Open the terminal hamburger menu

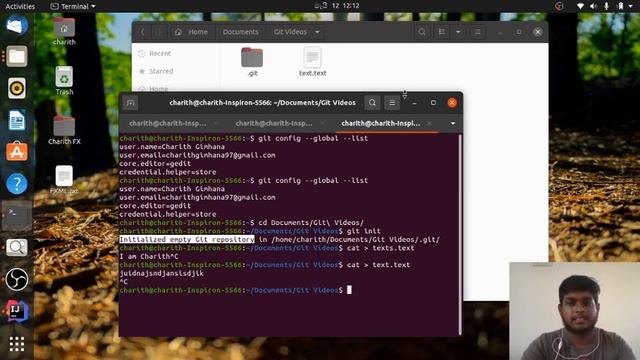coord(392,103)
